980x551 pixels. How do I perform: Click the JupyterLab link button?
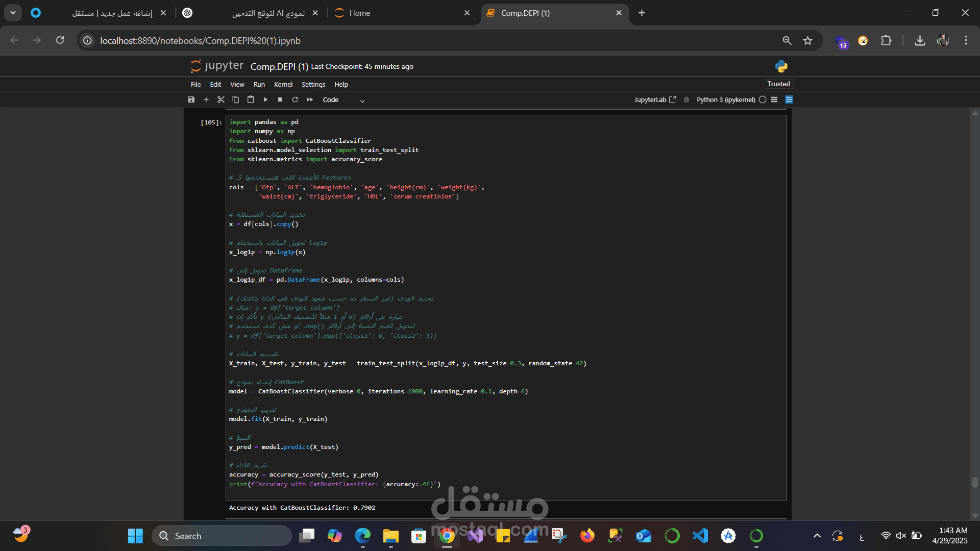(655, 99)
